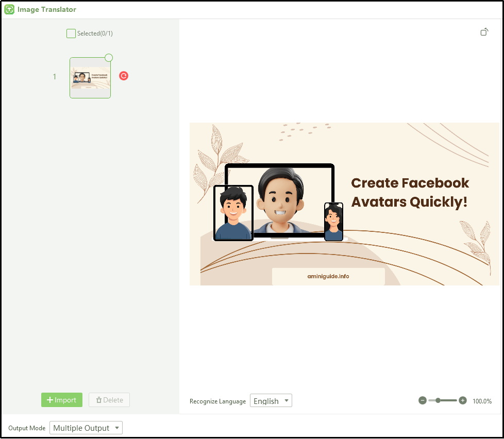Toggle the green selection circle on thumbnail 1
Image resolution: width=504 pixels, height=439 pixels.
[108, 58]
